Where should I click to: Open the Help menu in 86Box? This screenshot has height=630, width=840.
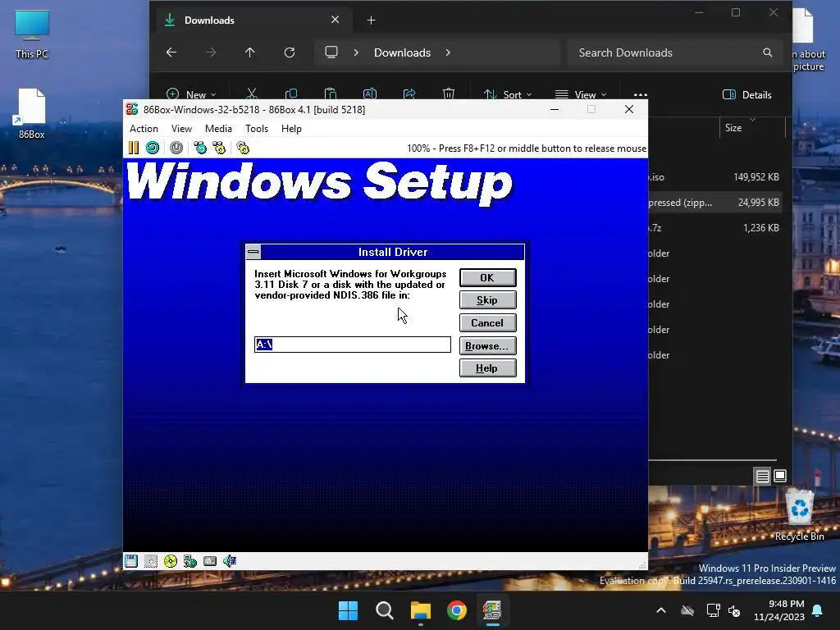pos(291,129)
